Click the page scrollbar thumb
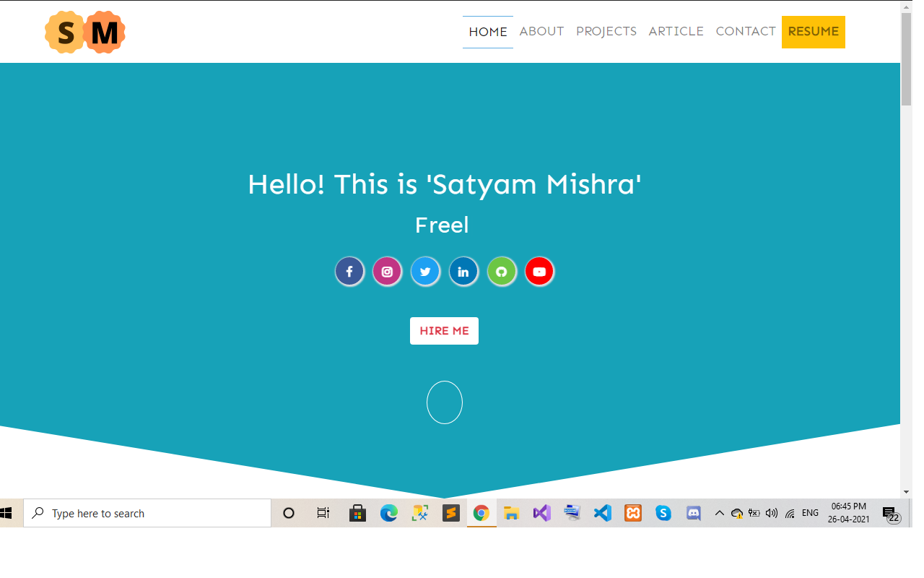Image resolution: width=924 pixels, height=578 pixels. click(x=907, y=59)
